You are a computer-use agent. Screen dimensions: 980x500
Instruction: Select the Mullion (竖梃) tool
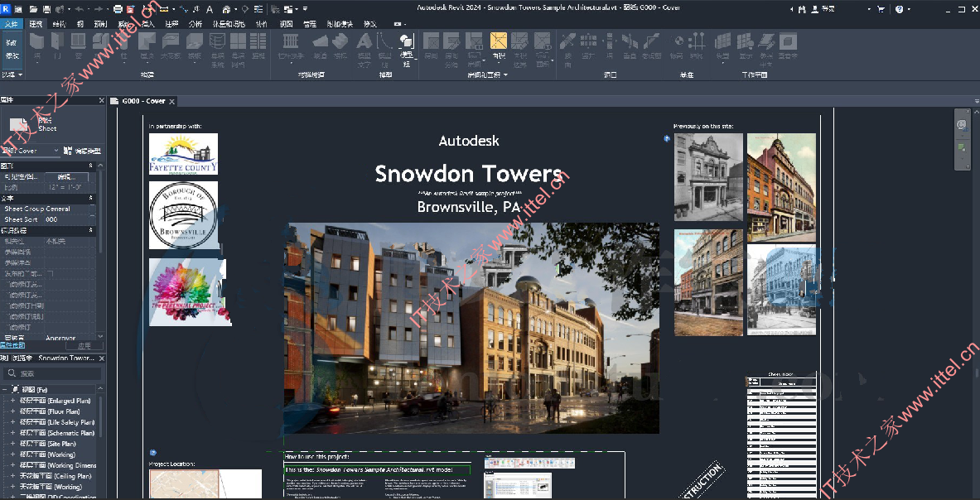258,47
